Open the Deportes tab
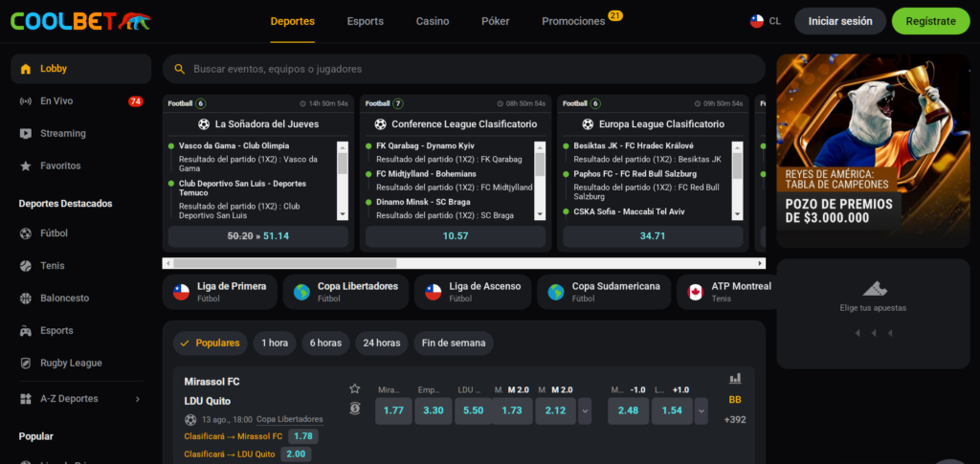 point(293,21)
